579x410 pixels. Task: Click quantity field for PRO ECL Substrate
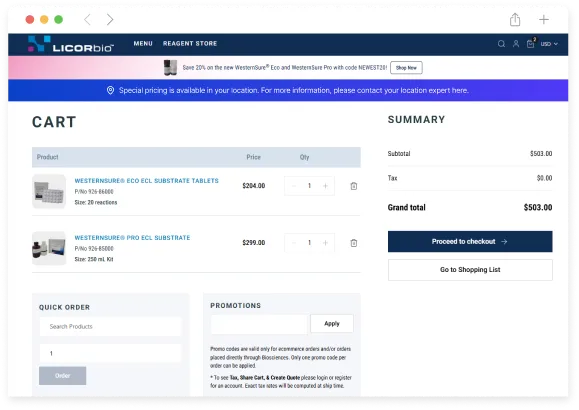tap(309, 243)
